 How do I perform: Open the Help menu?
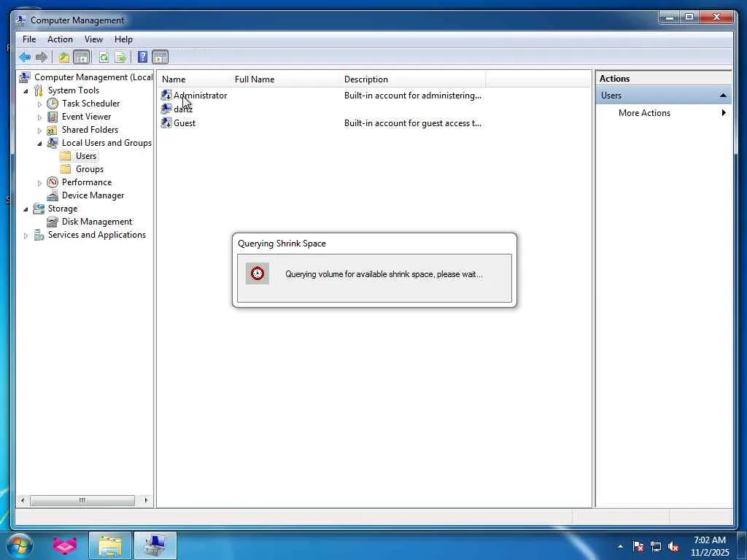[123, 39]
